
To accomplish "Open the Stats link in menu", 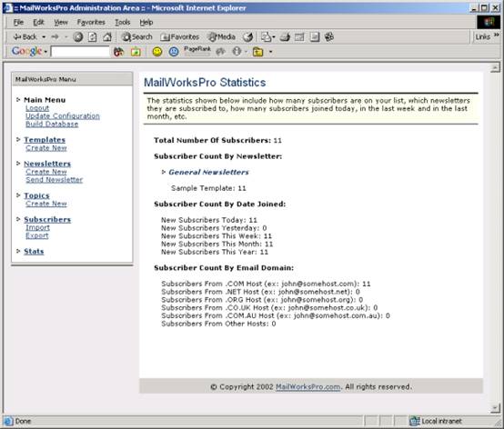I will coord(34,252).
